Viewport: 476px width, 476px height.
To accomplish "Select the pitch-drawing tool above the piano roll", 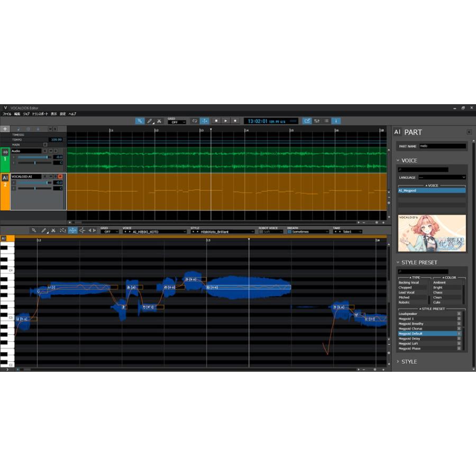I will point(73,231).
